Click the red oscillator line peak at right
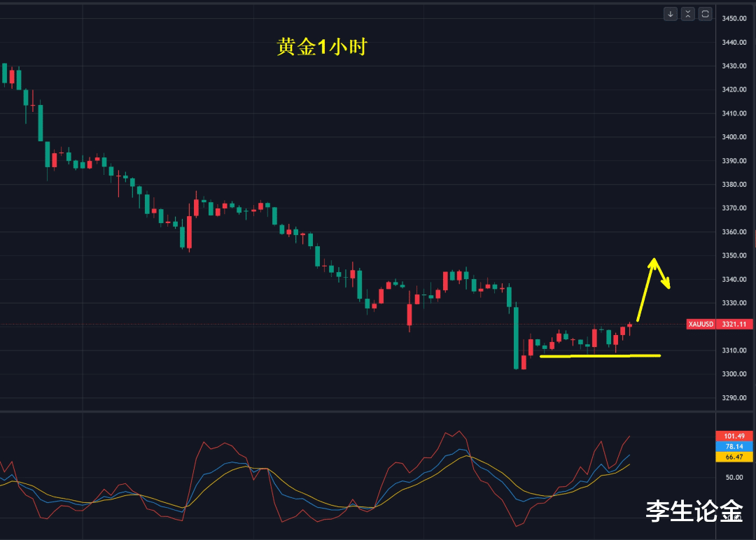Screen dimensions: 756x540 tap(629, 437)
